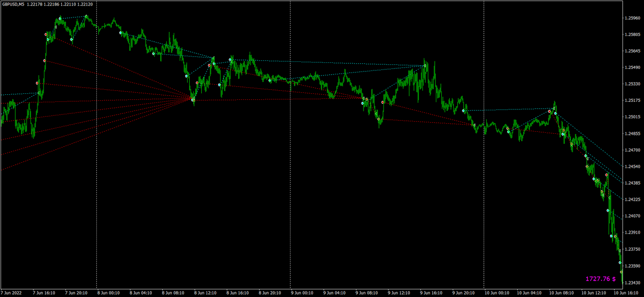Click the 8 Jun 20:10 time label

click(270, 293)
